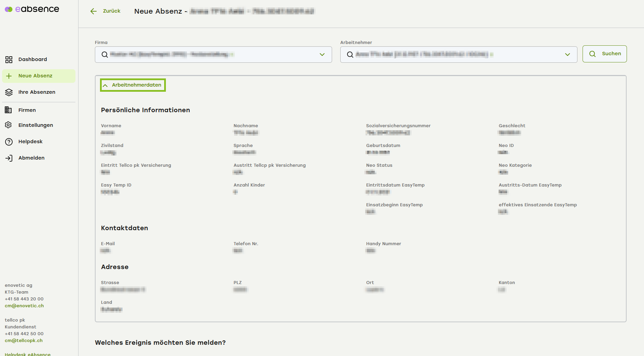Viewport: 644px width, 356px height.
Task: Go to Einstellungen in sidebar
Action: [x=36, y=125]
